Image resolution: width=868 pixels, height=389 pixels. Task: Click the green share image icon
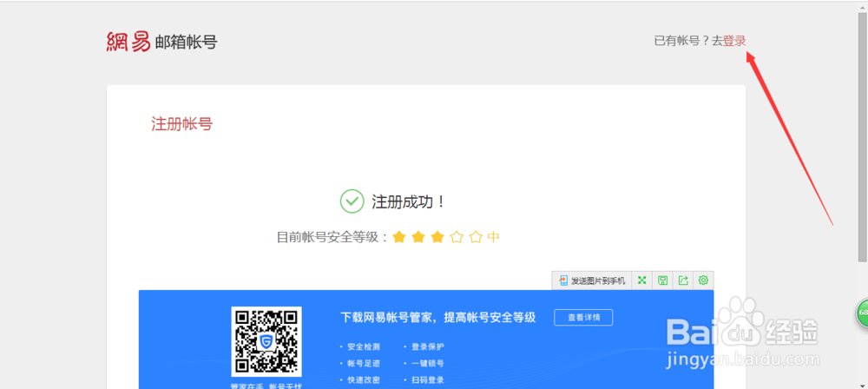point(683,280)
